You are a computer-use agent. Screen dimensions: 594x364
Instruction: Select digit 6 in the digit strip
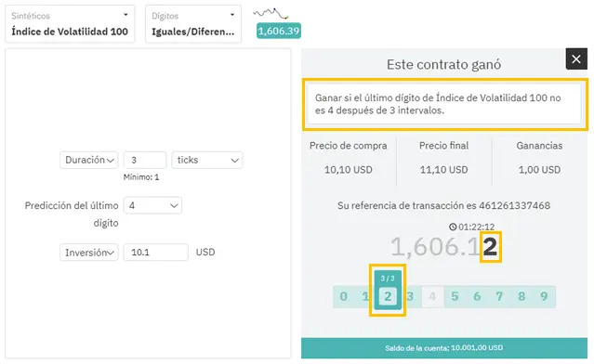(477, 296)
